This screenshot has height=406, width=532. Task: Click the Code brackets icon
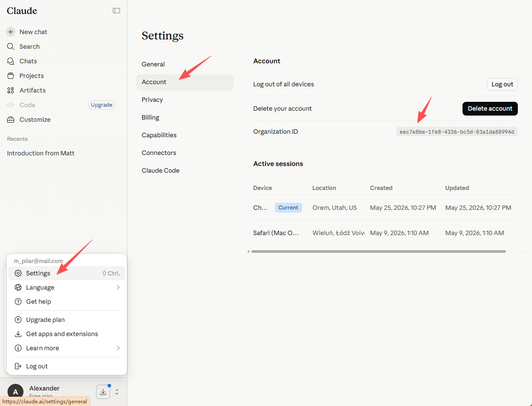[11, 105]
